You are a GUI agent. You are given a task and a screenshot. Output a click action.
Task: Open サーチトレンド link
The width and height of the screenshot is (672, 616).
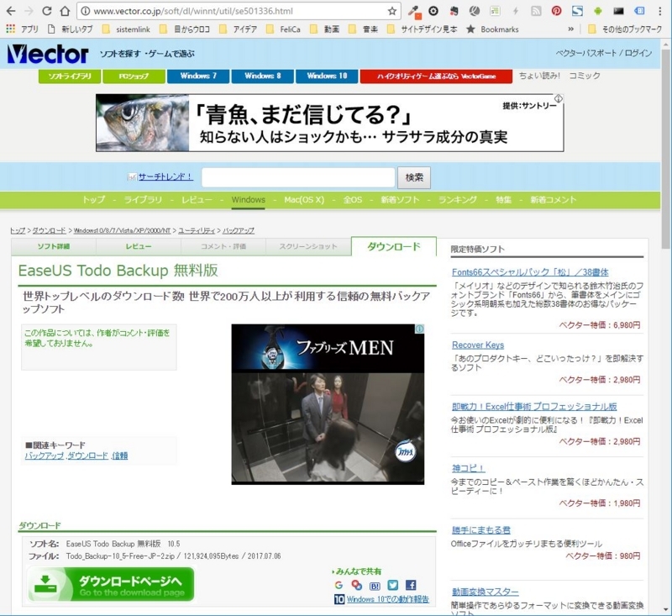[x=165, y=176]
